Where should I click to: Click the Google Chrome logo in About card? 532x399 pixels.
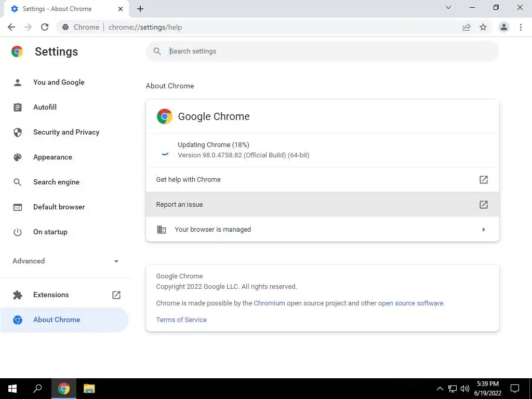coord(165,116)
